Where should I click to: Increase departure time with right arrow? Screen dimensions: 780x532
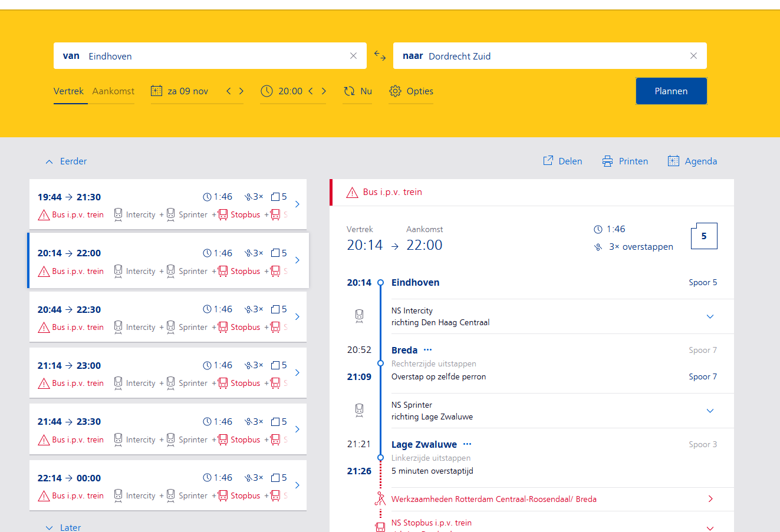(324, 91)
